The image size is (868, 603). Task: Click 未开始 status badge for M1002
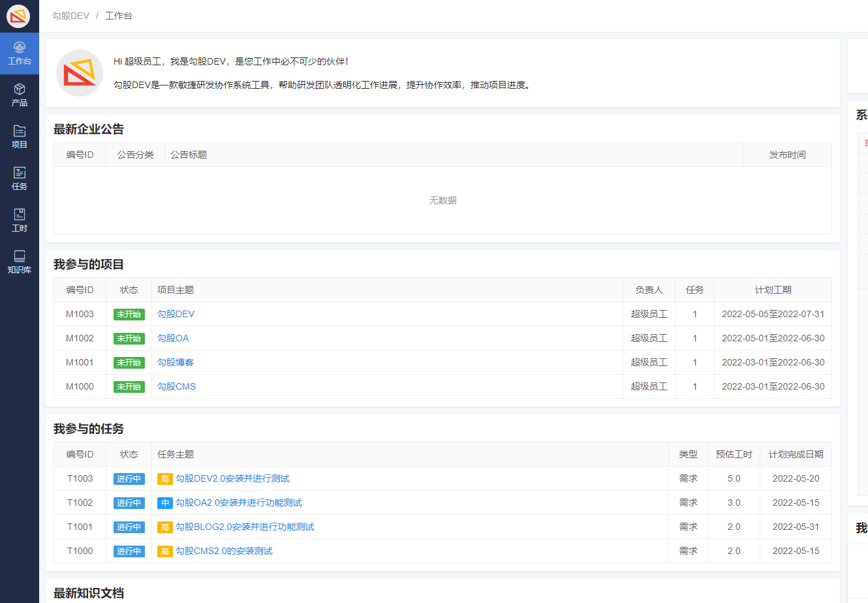(129, 338)
